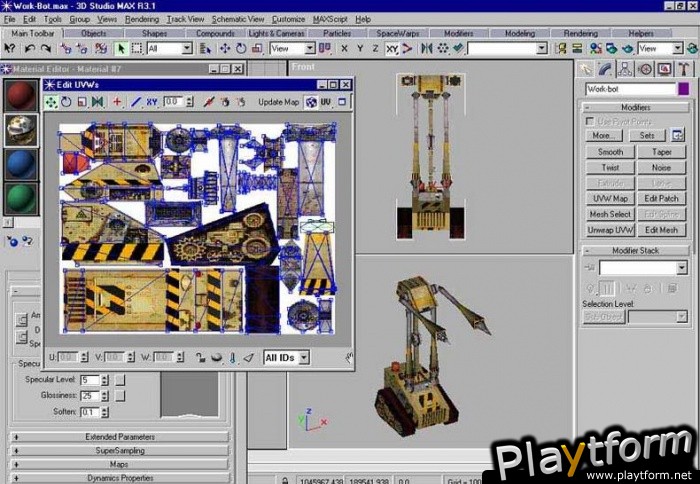Select the blue material sample sphere
700x484 pixels.
pos(21,164)
